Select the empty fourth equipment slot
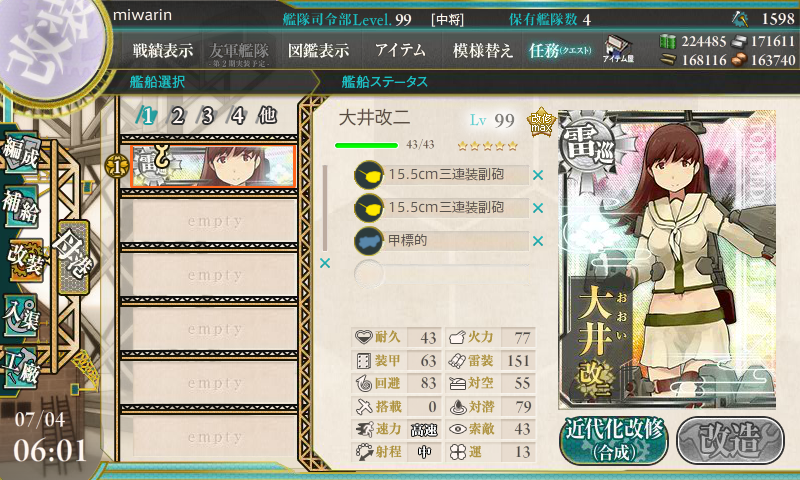The height and width of the screenshot is (480, 800). [442, 273]
